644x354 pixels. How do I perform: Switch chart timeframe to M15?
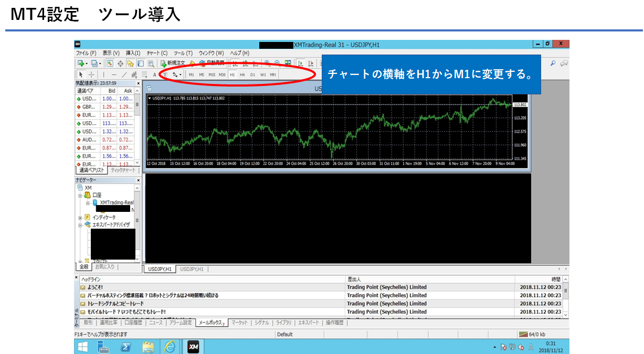click(212, 74)
